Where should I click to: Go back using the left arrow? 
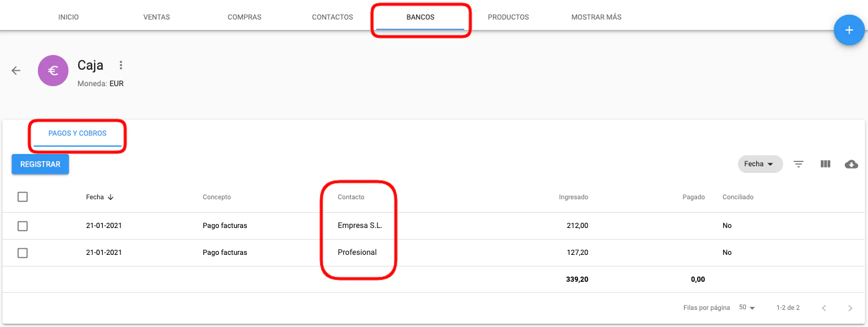pos(16,70)
